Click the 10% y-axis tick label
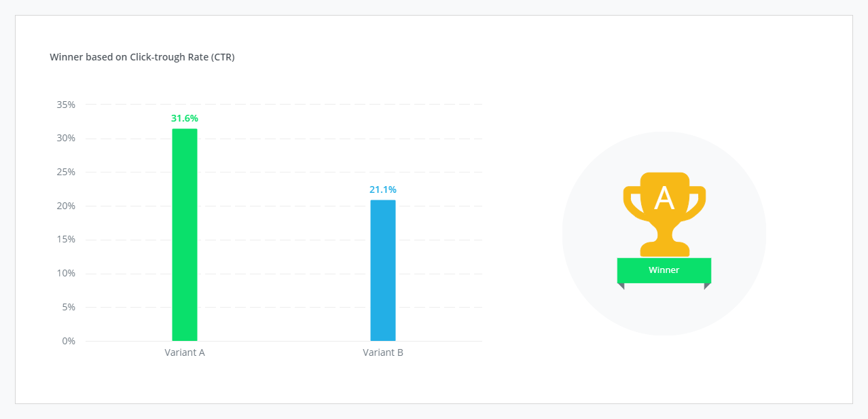Screen dimensions: 868x419 coord(66,273)
